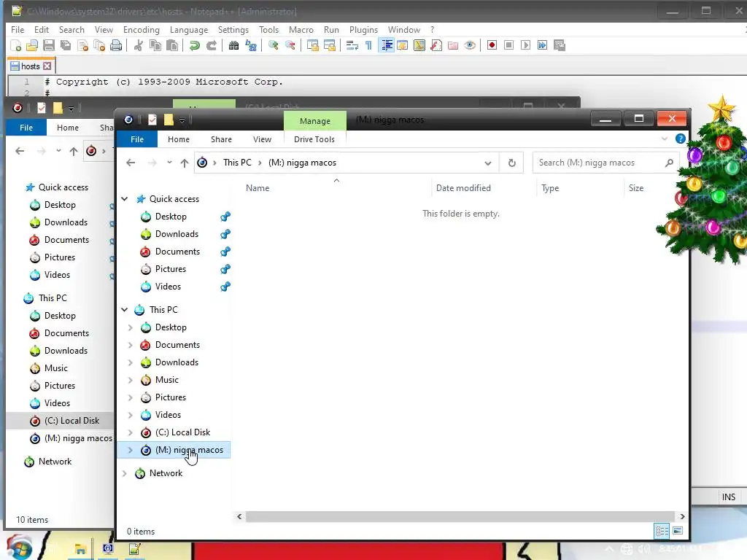The image size is (747, 560).
Task: Click Run macro multiple times icon
Action: click(542, 45)
